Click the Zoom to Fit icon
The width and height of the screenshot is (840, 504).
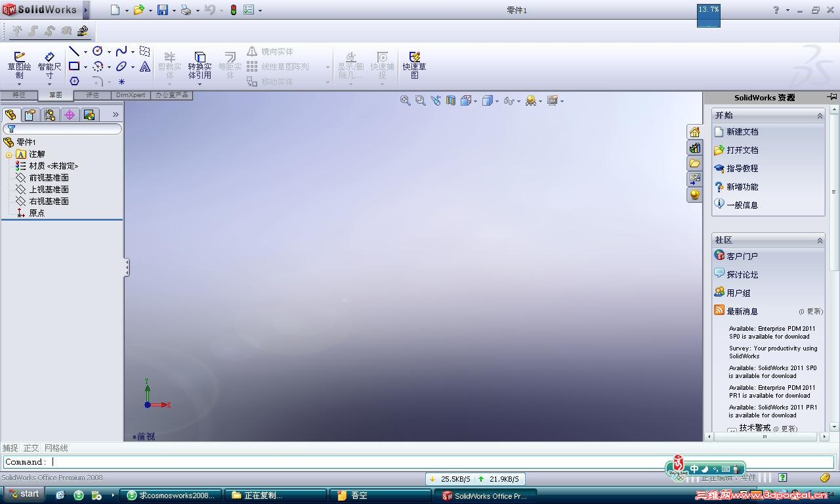[x=405, y=100]
